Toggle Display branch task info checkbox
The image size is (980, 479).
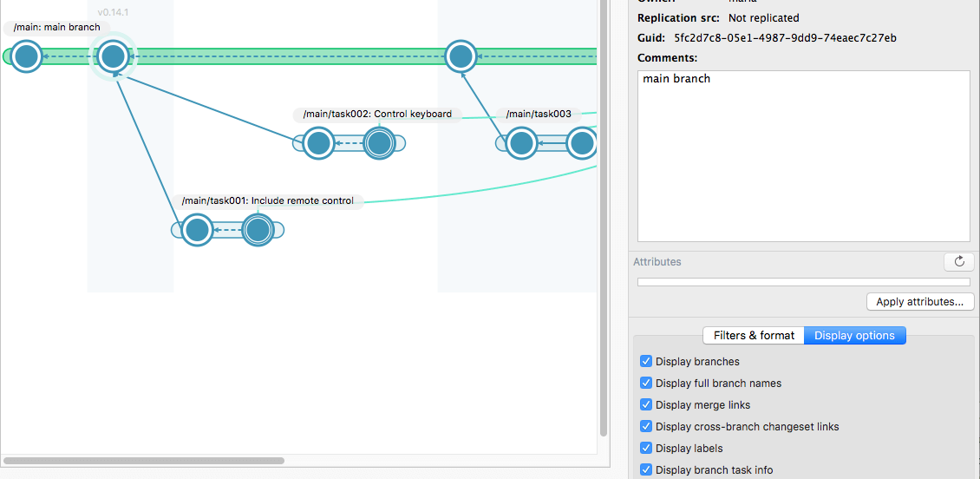[x=646, y=469]
